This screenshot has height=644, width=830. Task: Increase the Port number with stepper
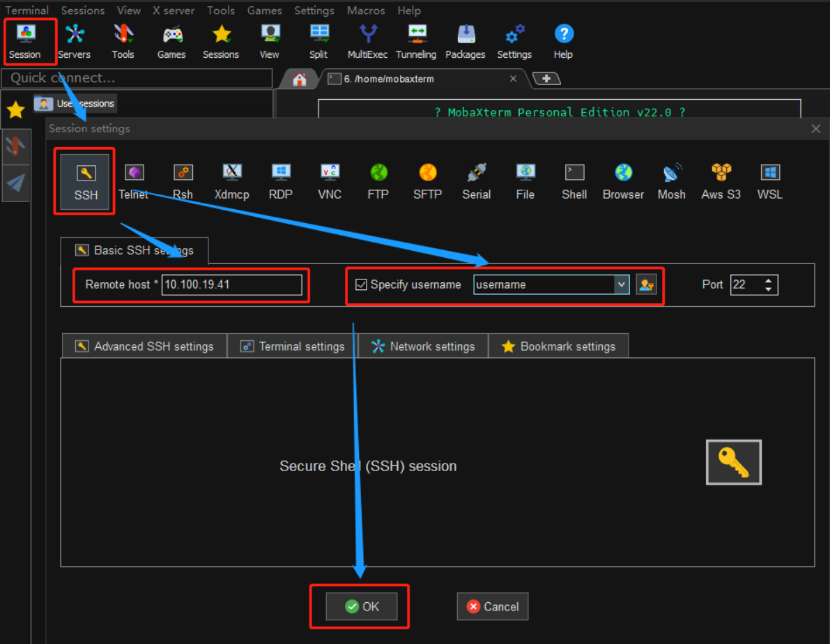click(768, 281)
